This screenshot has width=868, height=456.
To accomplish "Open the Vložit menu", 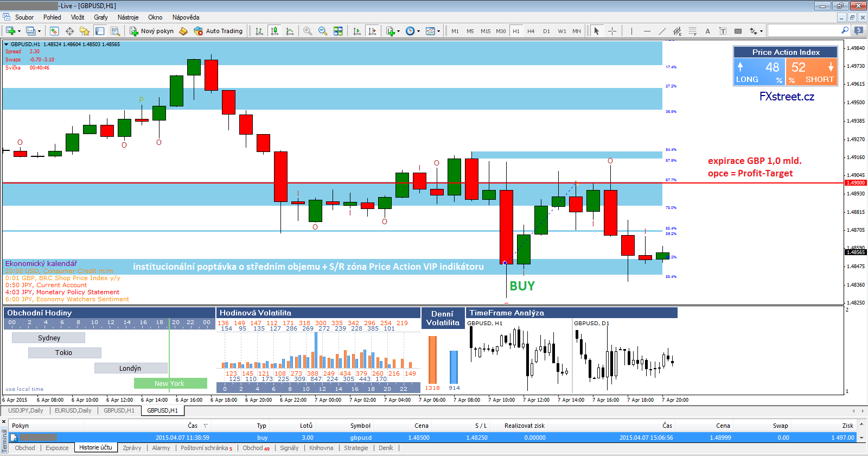I will 78,17.
